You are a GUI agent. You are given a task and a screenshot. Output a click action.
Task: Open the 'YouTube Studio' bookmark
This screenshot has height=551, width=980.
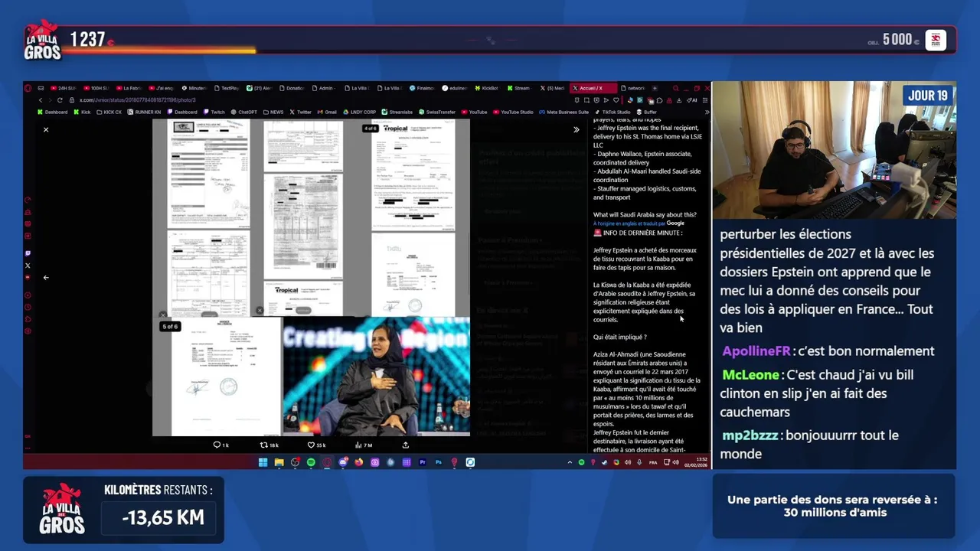click(x=513, y=112)
